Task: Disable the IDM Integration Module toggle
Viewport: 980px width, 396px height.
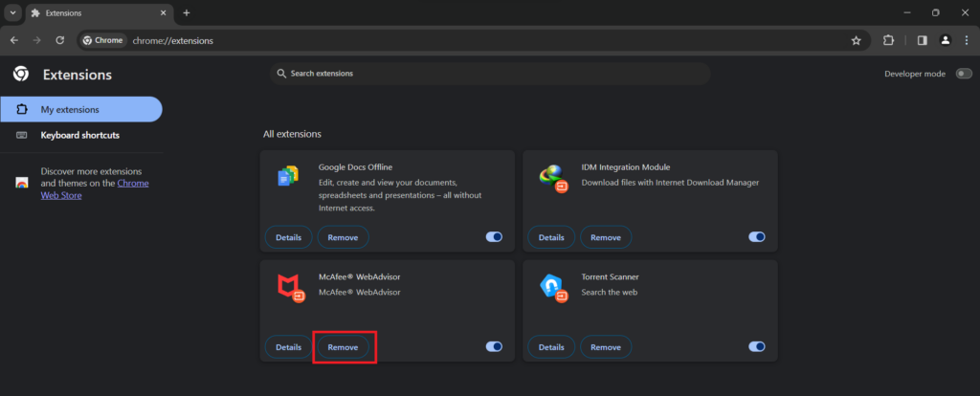Action: (756, 237)
